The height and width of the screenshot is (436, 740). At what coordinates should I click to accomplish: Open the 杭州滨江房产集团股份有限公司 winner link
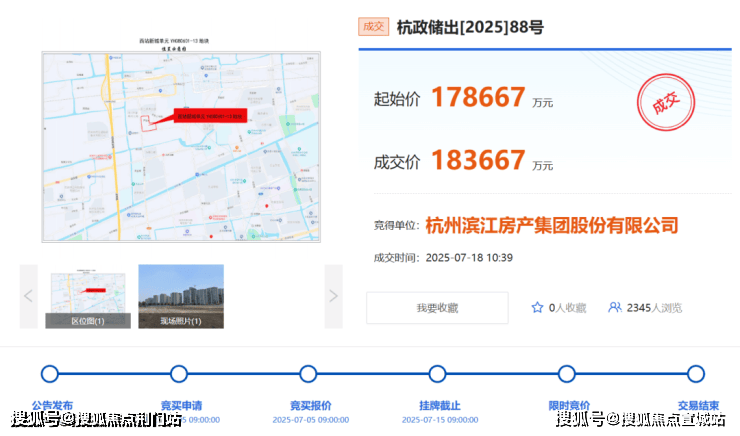point(551,225)
